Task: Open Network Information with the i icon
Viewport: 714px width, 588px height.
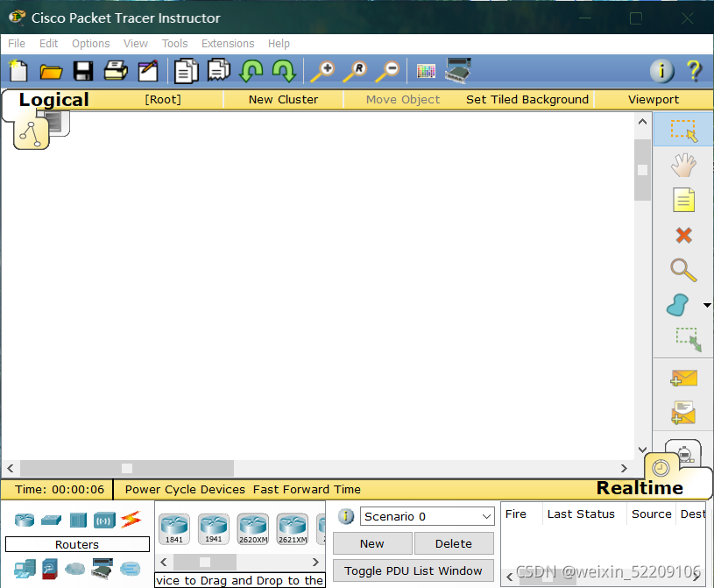Action: click(661, 71)
